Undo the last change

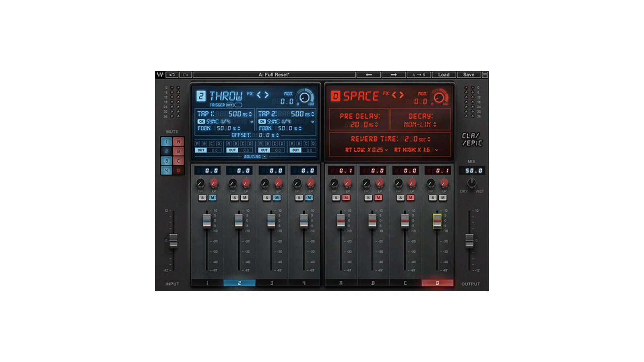[x=172, y=75]
